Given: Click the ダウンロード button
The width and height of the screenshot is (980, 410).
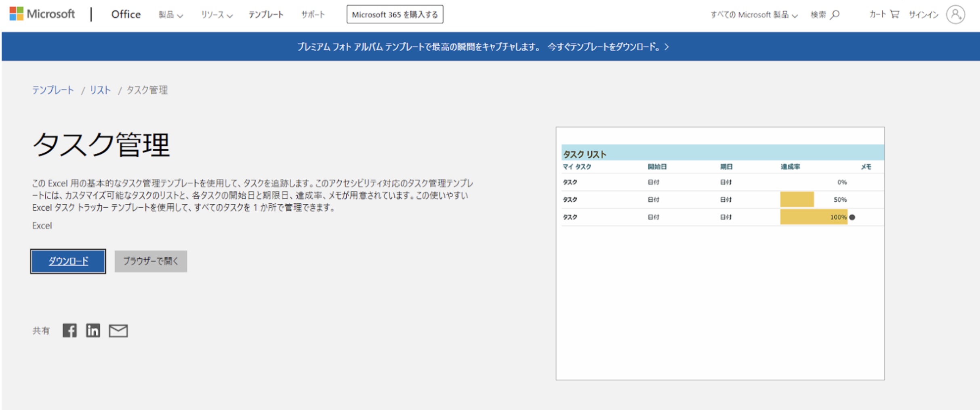Looking at the screenshot, I should coord(67,261).
